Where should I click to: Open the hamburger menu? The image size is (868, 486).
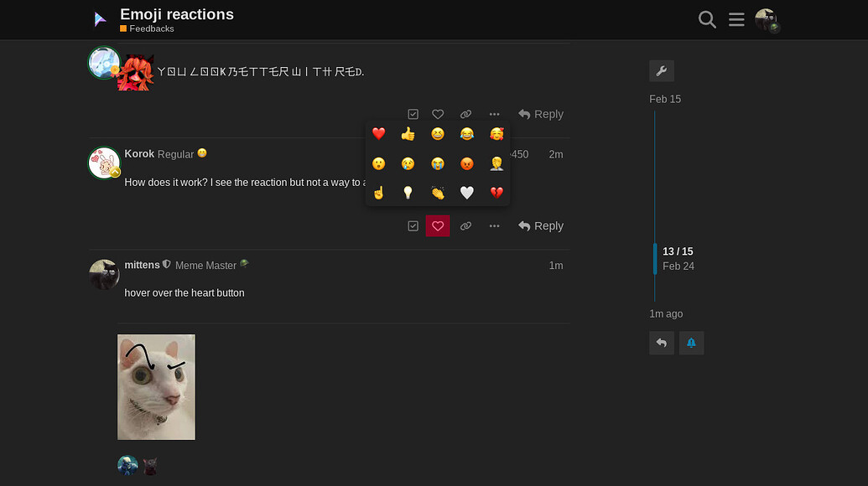coord(736,19)
